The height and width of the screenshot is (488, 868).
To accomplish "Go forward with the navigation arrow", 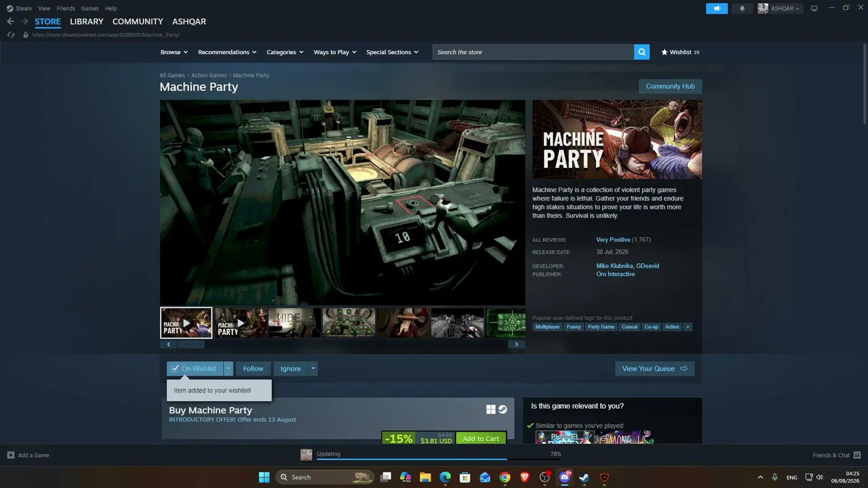I will (24, 22).
